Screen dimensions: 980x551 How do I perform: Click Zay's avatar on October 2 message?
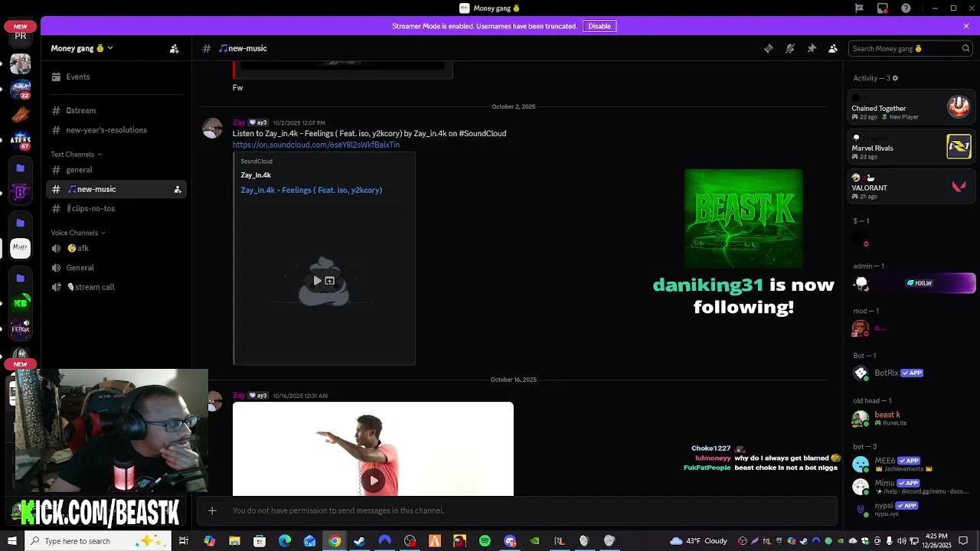click(x=212, y=128)
